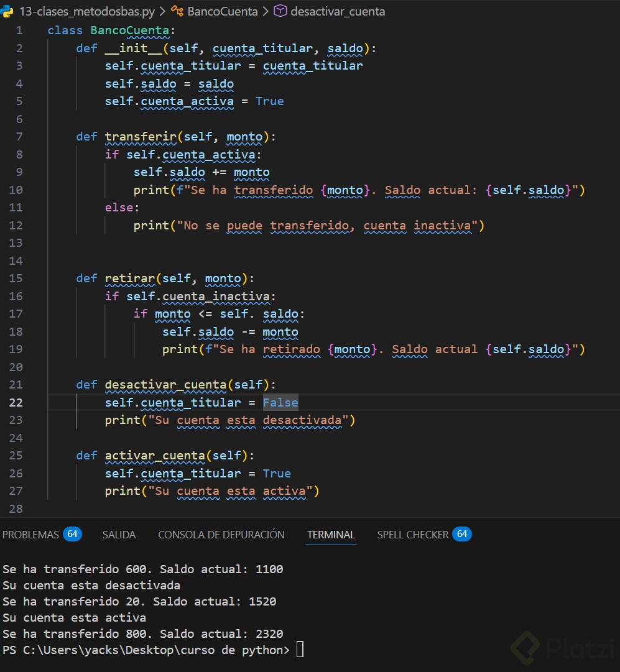
Task: Click the word retirado on line 19
Action: (292, 349)
